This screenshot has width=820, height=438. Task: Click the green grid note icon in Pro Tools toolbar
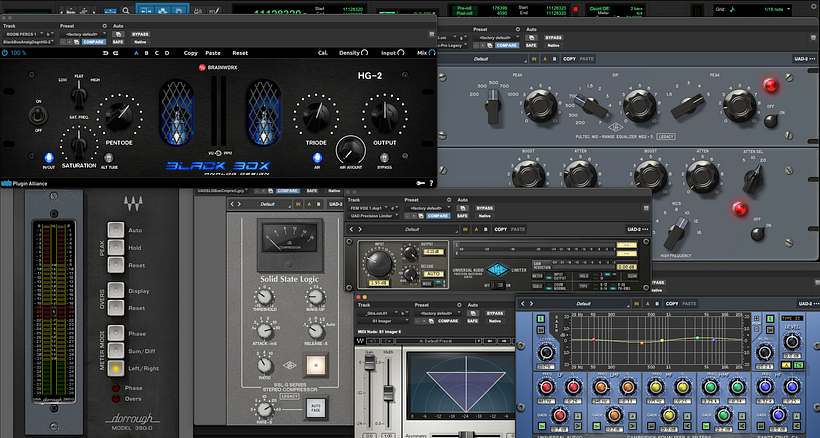732,9
